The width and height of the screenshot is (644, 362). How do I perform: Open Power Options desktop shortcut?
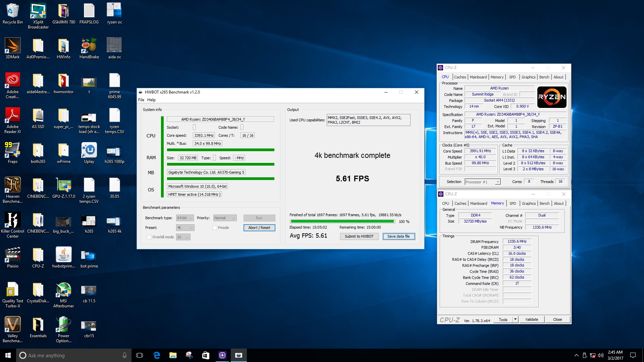pos(64,329)
